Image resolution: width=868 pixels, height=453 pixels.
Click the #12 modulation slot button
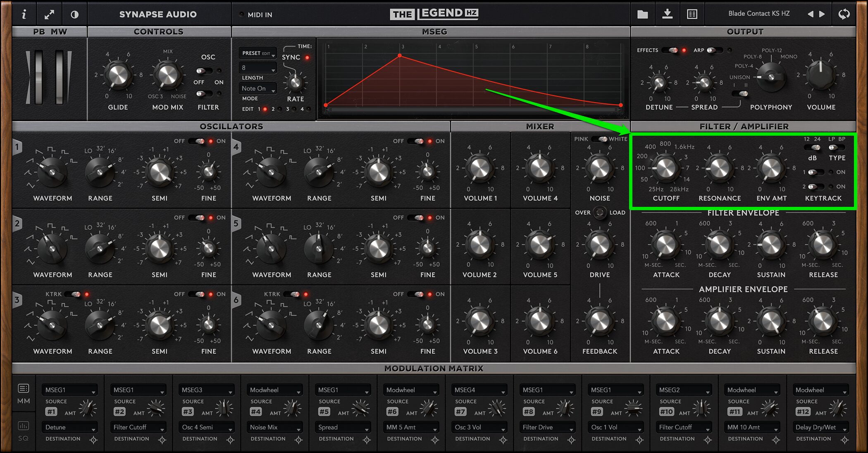(x=803, y=412)
